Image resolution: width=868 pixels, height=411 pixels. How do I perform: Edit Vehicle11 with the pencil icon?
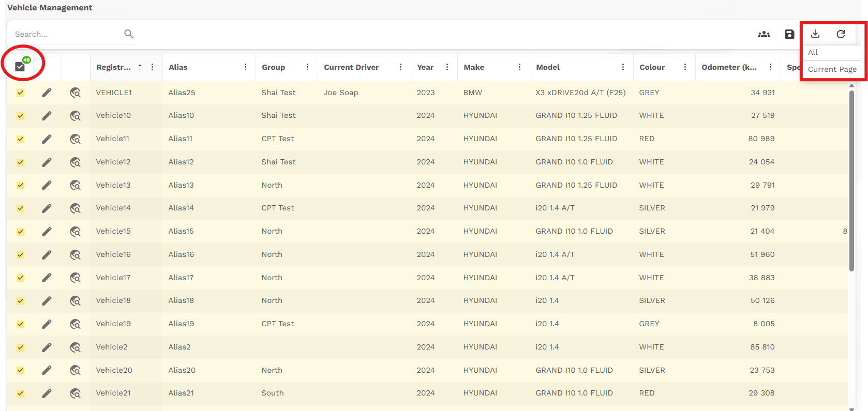[47, 139]
